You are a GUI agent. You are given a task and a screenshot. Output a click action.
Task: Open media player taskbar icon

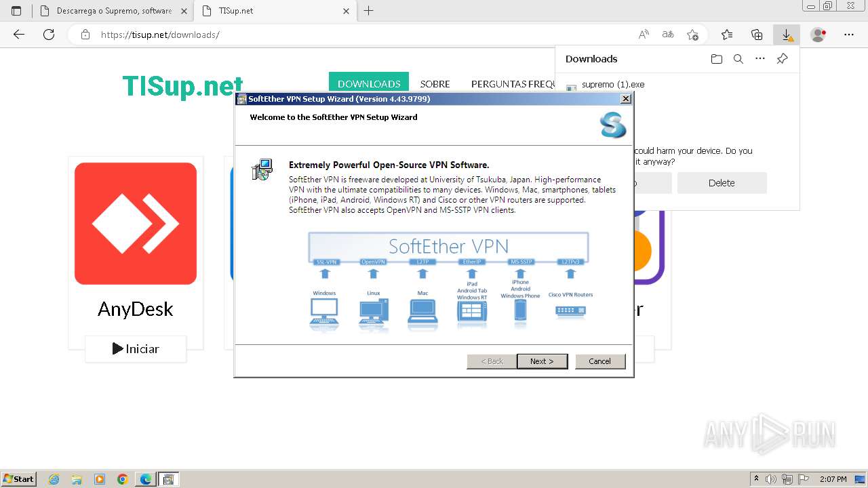click(100, 479)
